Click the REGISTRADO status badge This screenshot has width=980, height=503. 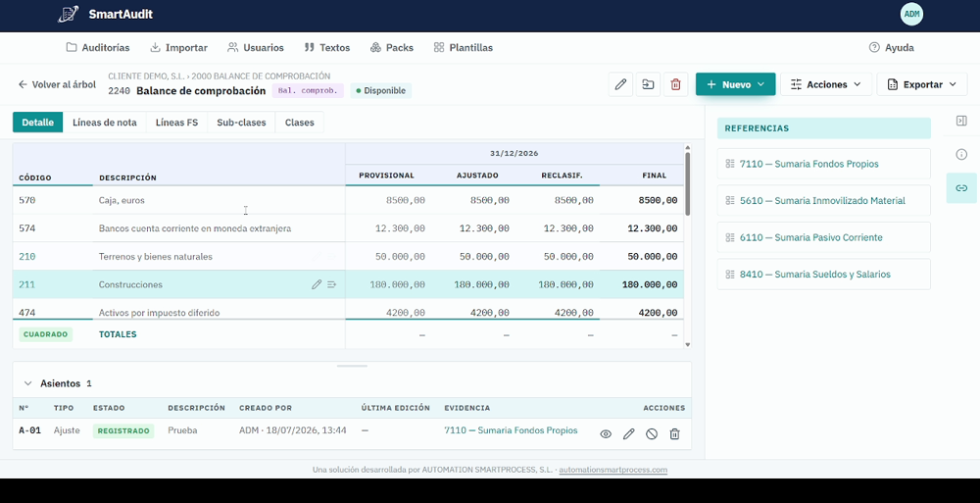pyautogui.click(x=123, y=431)
